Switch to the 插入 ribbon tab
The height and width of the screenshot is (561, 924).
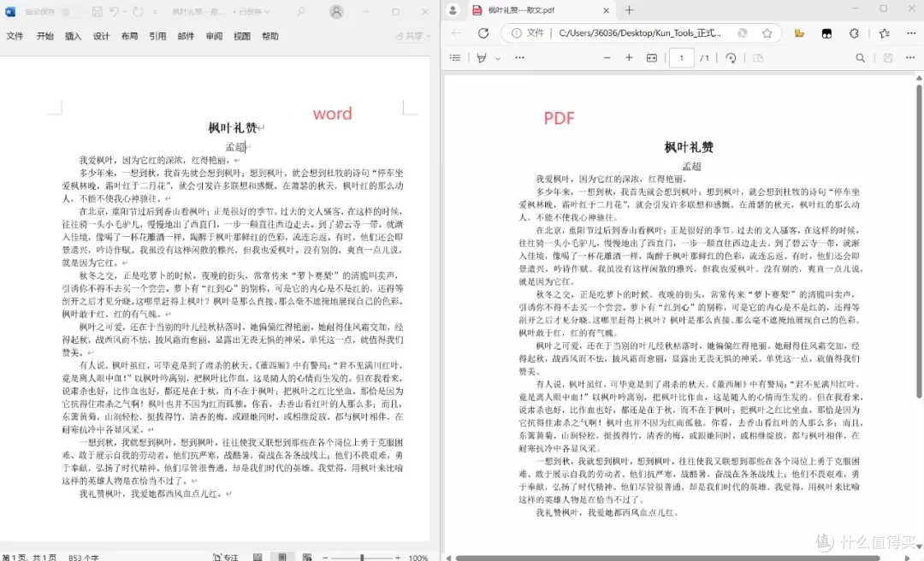73,36
